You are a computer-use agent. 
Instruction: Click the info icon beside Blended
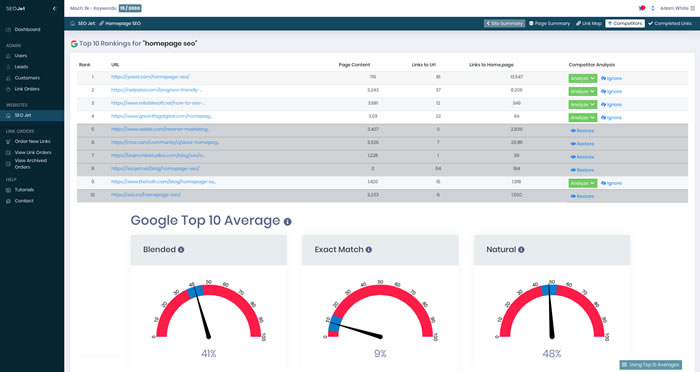pos(181,250)
